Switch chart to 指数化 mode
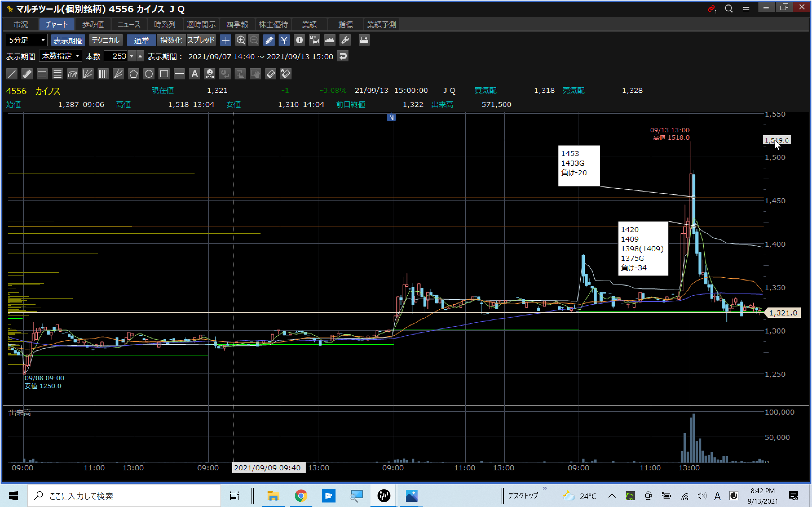 (x=171, y=40)
